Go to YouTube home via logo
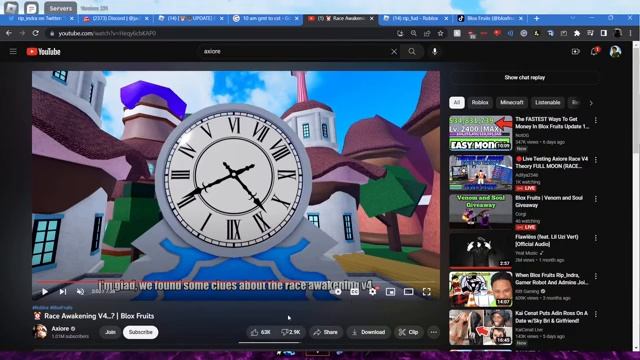The image size is (640, 360). pos(44,51)
